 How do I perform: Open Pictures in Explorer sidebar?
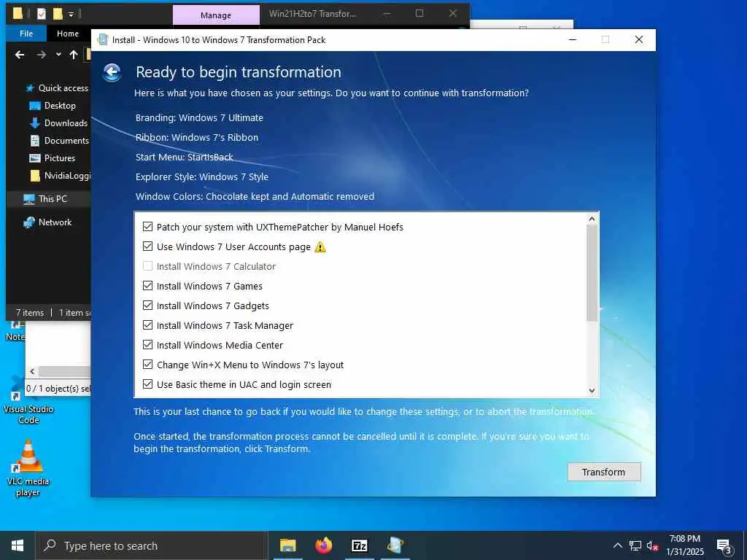pyautogui.click(x=53, y=158)
